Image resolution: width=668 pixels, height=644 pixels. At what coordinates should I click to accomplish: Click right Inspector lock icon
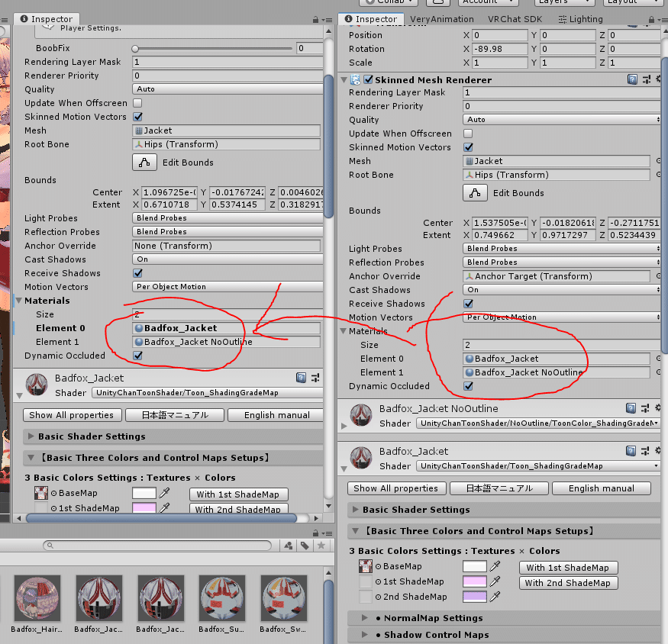point(651,20)
